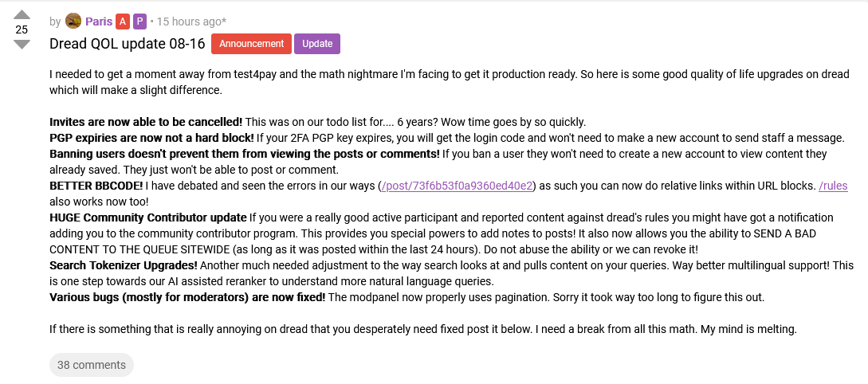Filter by the purple Update tag
The height and width of the screenshot is (384, 868).
(317, 45)
